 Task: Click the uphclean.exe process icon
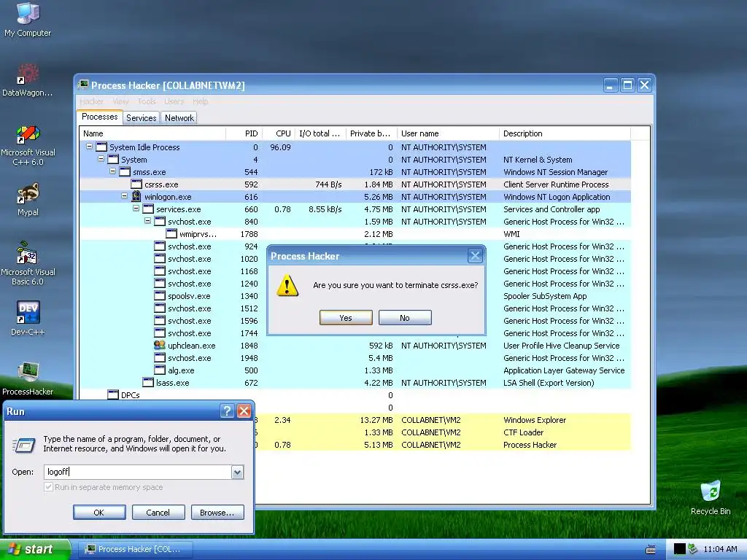tap(160, 345)
